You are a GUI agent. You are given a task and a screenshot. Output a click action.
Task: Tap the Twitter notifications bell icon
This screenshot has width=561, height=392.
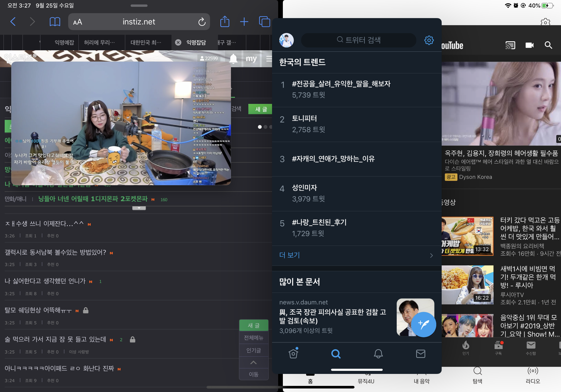[x=378, y=353]
